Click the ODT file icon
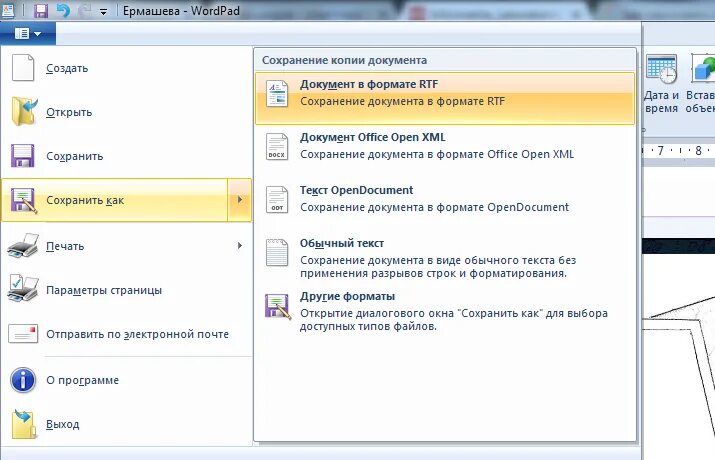 point(277,199)
